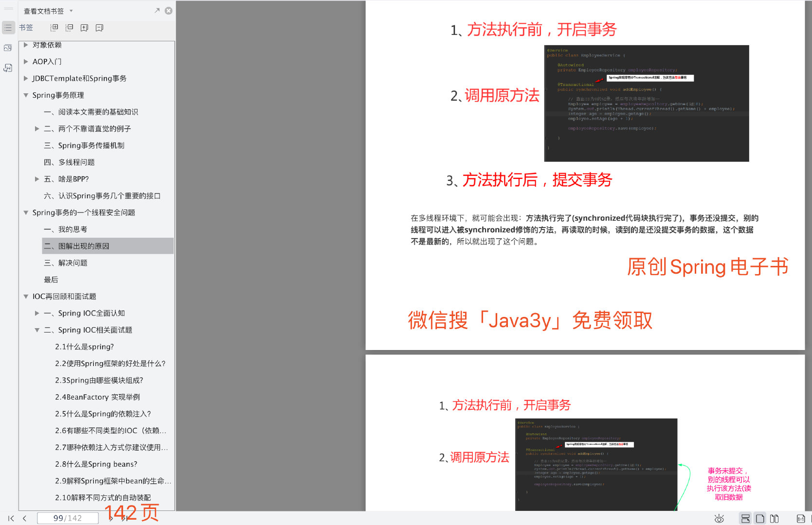Viewport: 812px width, 525px height.
Task: Click the page number input field
Action: [x=68, y=518]
